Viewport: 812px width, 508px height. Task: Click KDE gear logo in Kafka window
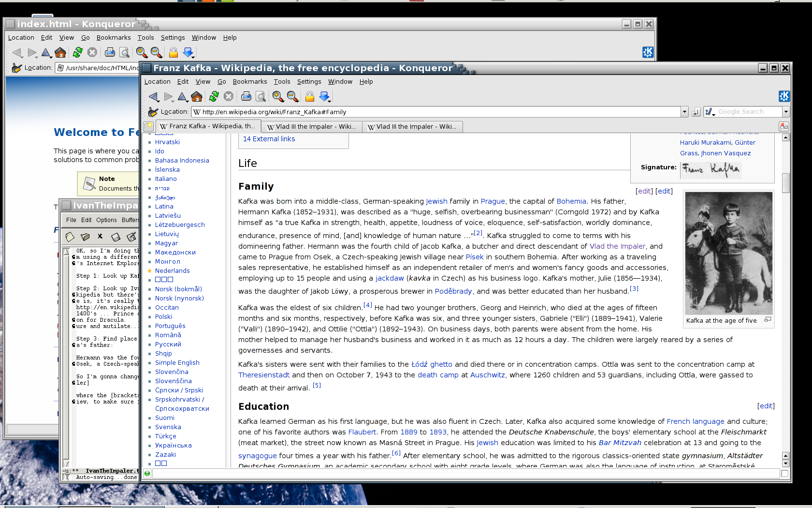point(784,96)
